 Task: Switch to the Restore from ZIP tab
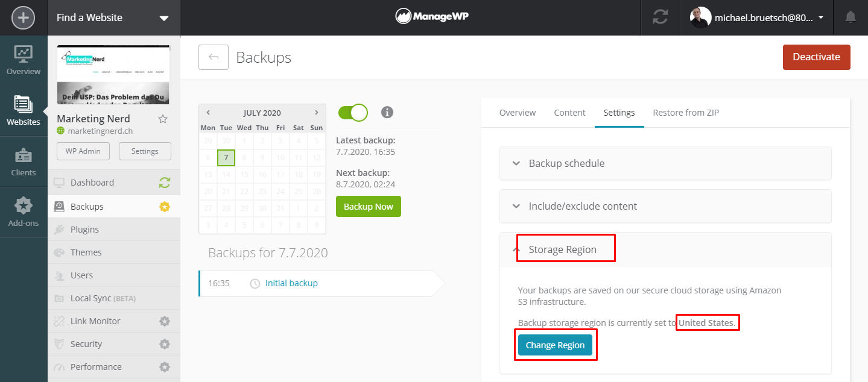pos(686,113)
